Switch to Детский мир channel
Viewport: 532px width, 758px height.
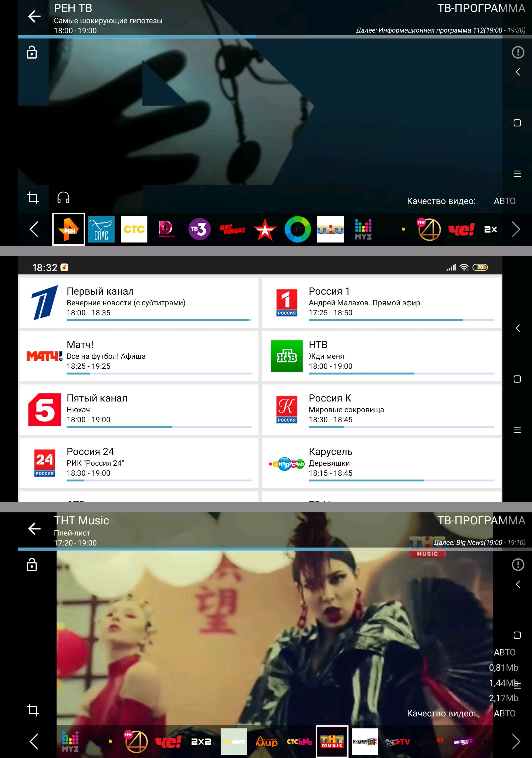pos(266,741)
